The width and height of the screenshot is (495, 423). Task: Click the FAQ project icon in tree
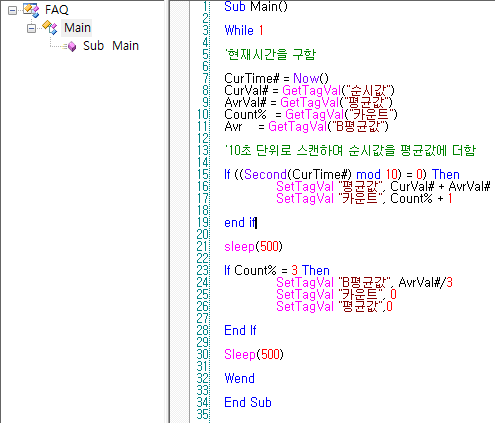coord(31,10)
